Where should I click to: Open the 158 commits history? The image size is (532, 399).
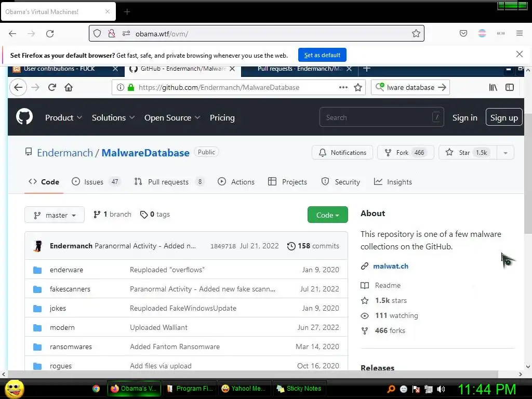[313, 246]
